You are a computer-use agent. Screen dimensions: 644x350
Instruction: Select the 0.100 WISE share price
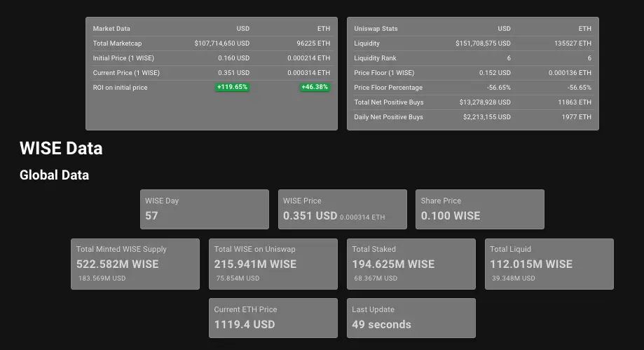click(451, 216)
